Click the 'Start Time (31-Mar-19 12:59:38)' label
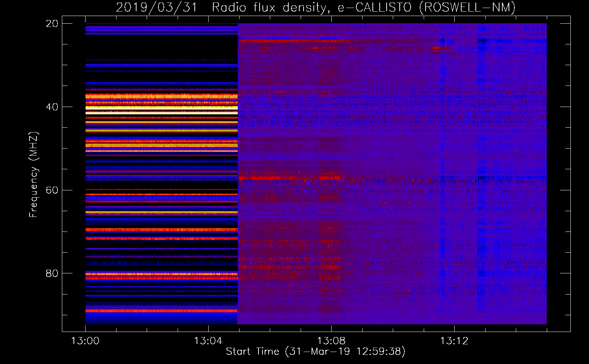This screenshot has width=589, height=364. click(316, 352)
